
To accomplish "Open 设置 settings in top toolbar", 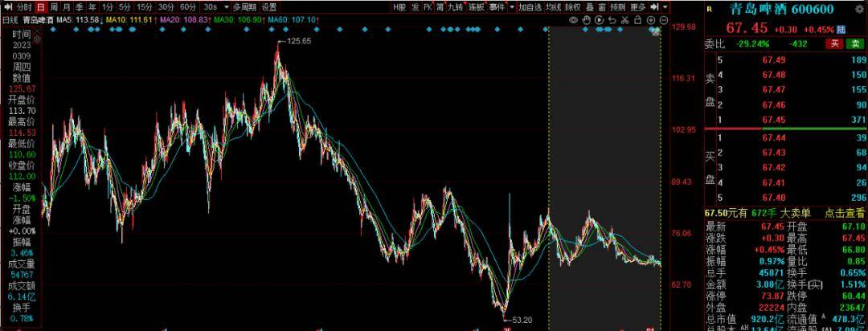I will [269, 7].
